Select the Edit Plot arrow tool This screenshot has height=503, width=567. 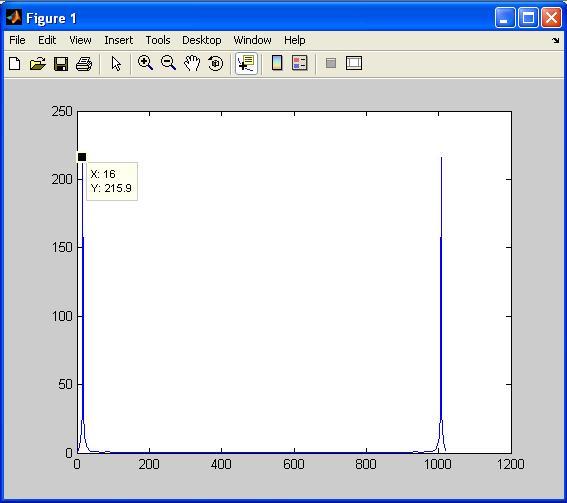coord(116,64)
